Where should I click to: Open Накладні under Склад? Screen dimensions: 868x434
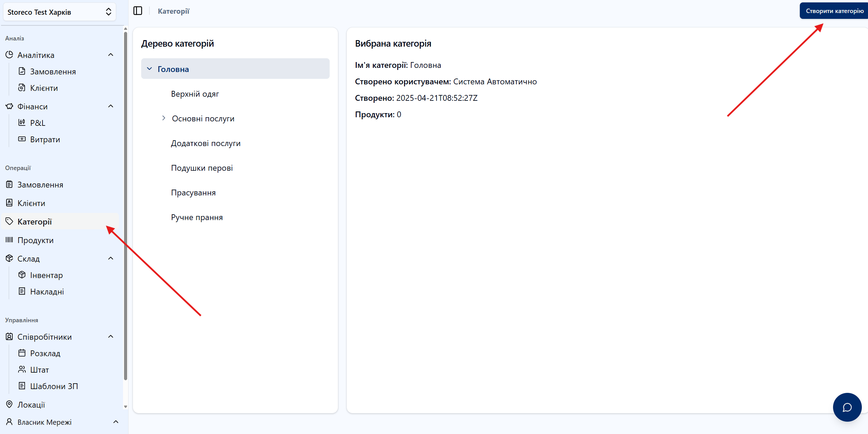click(x=47, y=292)
